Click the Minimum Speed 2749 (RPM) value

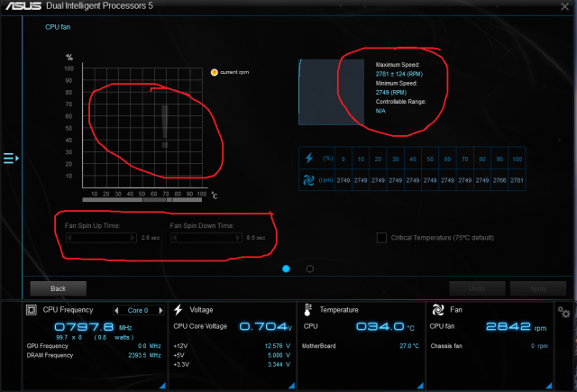tap(390, 92)
